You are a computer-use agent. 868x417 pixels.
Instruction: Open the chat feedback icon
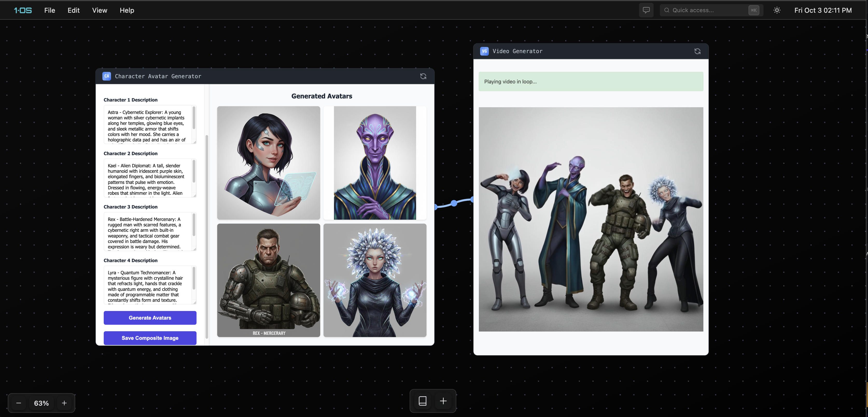[x=646, y=10]
